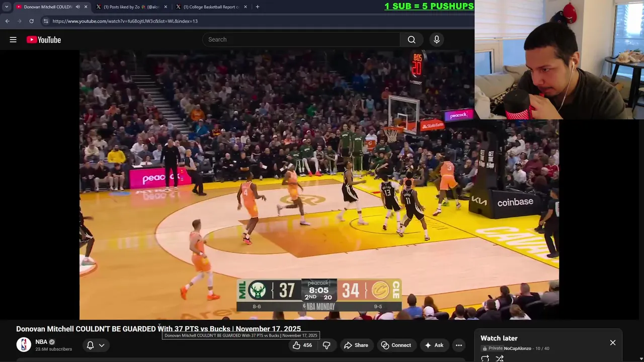
Task: Go back in browser history
Action: coord(7,21)
